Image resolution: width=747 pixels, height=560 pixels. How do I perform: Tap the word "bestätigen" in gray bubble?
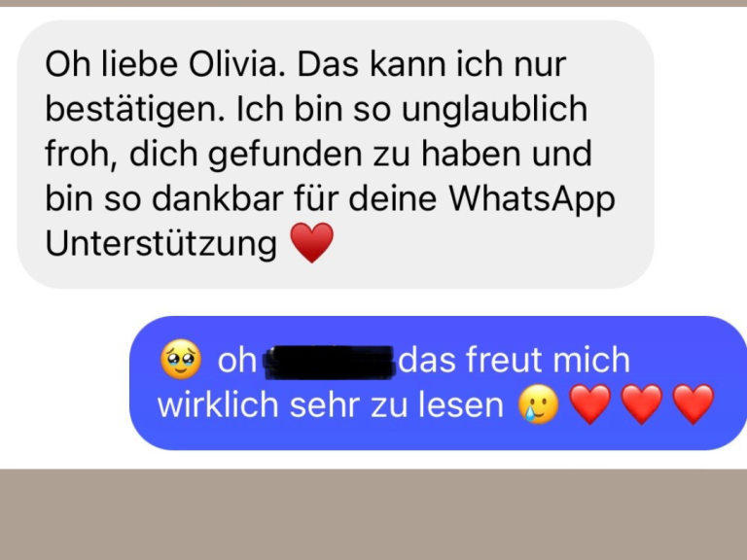coord(135,110)
